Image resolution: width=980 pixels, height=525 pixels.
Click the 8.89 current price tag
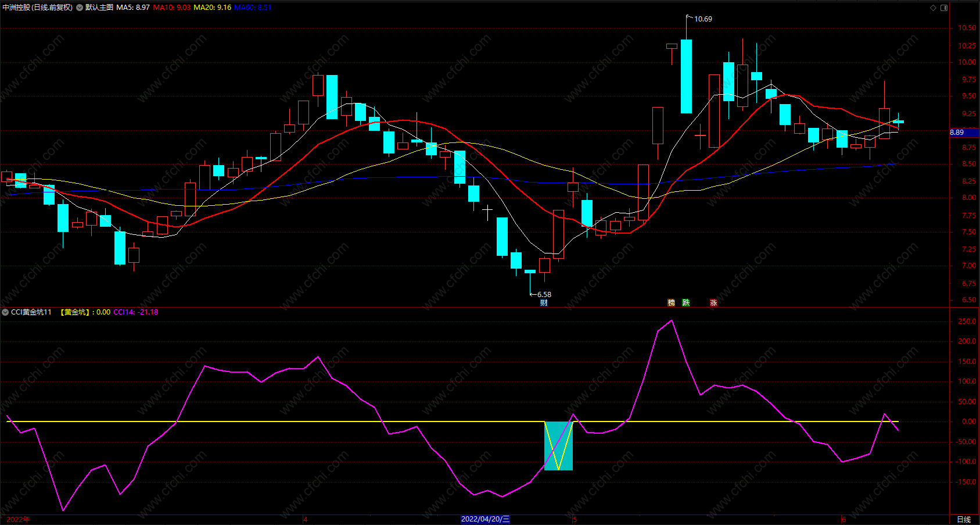[964, 133]
